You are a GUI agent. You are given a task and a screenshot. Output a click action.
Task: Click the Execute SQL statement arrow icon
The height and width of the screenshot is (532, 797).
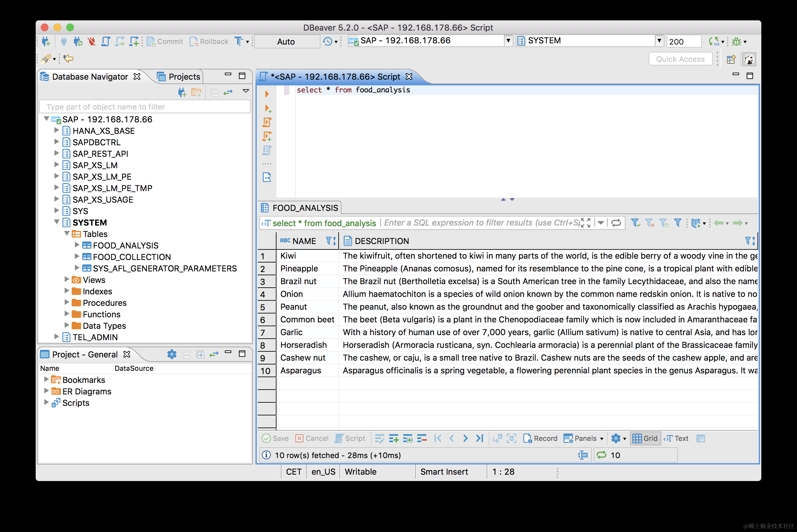267,94
